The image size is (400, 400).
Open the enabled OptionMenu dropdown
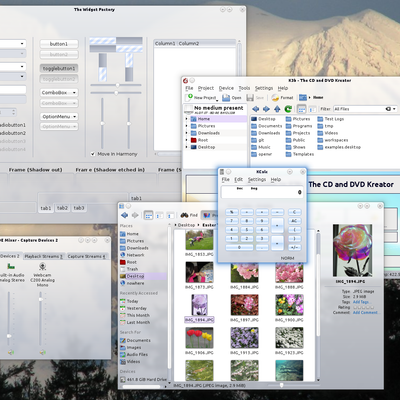click(x=59, y=116)
